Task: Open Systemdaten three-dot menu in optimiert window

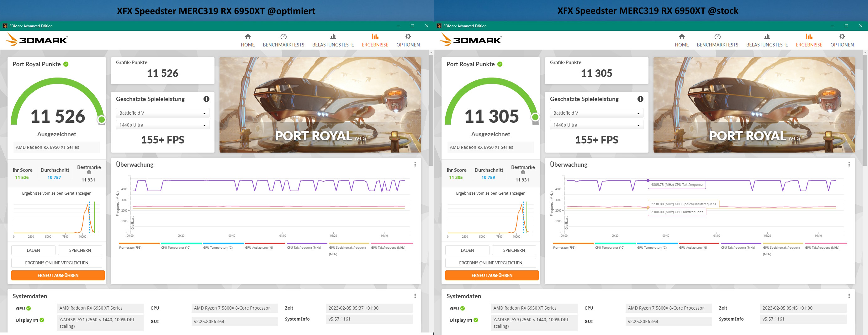Action: pos(415,296)
